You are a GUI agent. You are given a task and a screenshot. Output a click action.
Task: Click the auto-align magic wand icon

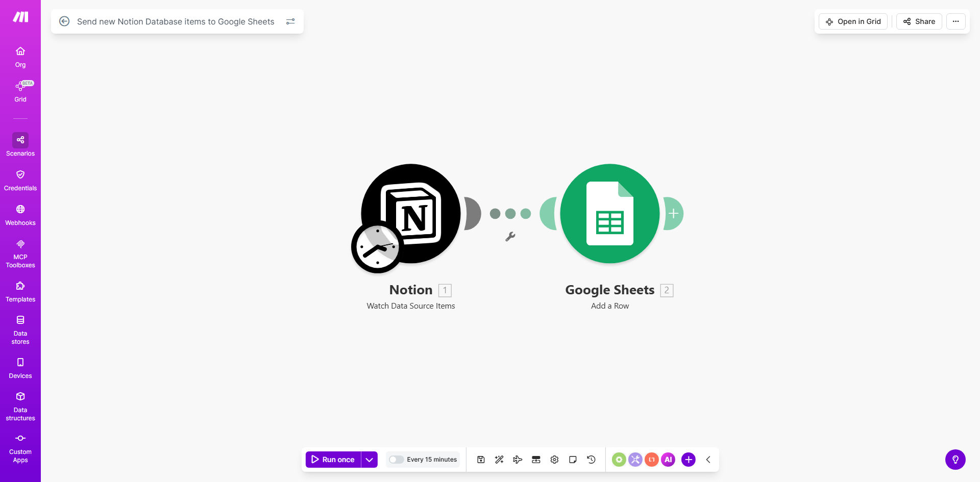pos(499,460)
